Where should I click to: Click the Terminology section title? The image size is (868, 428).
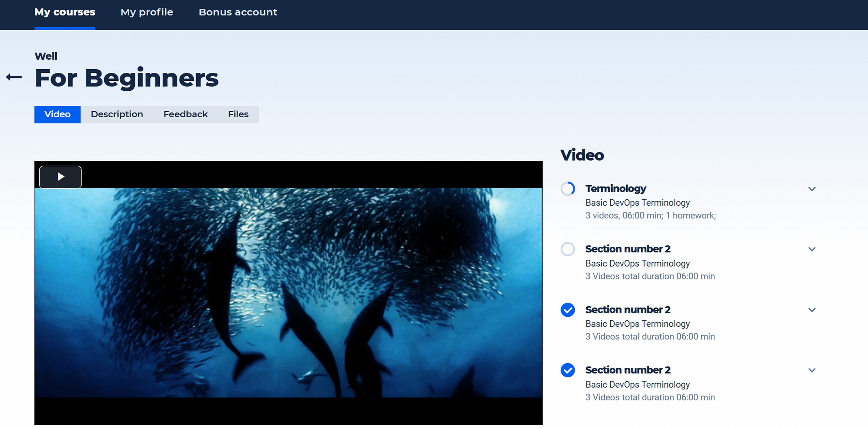tap(616, 189)
